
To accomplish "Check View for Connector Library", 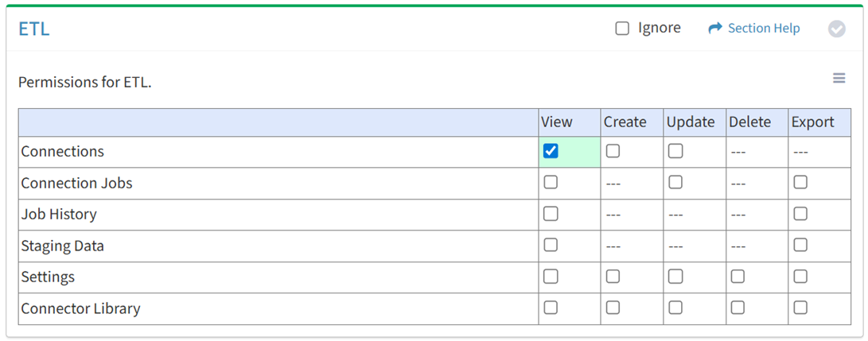I will (x=551, y=308).
